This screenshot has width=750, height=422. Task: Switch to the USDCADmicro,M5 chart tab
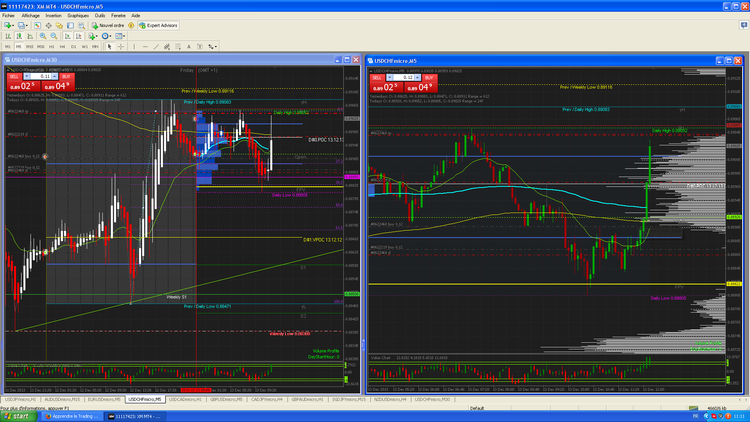(183, 398)
